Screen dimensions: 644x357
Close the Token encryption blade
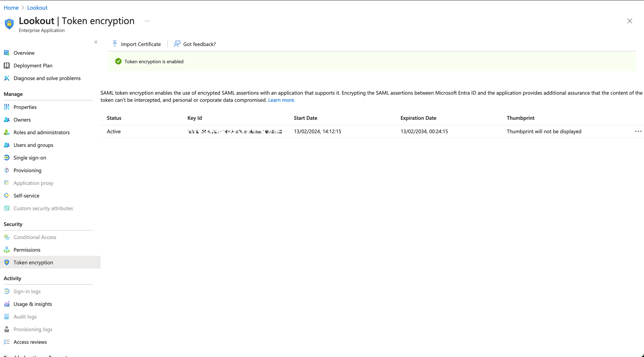coord(630,21)
